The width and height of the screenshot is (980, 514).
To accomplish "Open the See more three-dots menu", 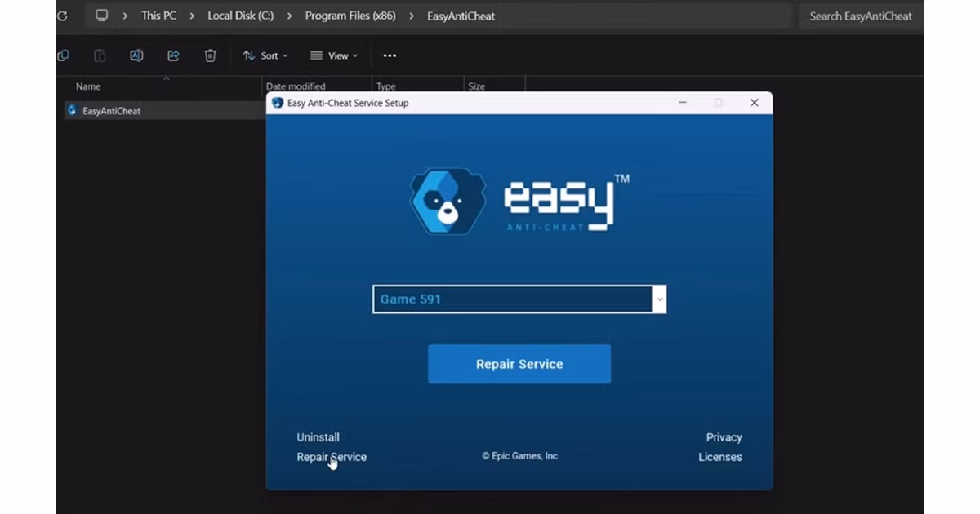I will [x=390, y=55].
